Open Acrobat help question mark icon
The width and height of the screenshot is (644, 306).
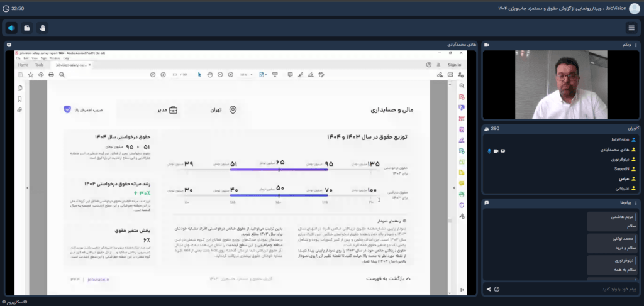(x=429, y=65)
